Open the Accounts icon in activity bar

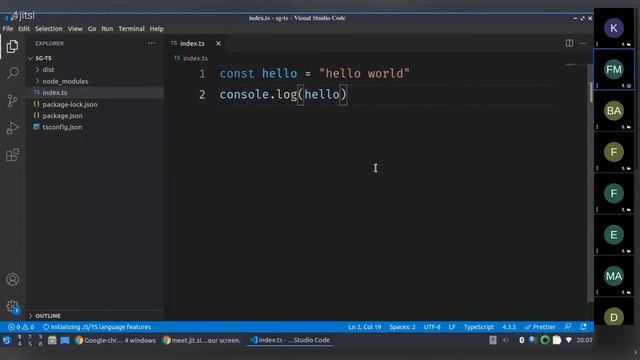pos(12,279)
